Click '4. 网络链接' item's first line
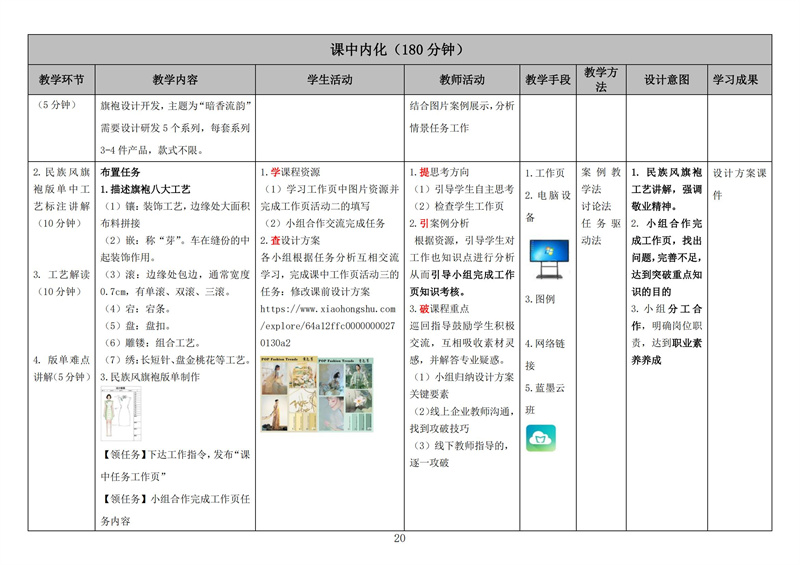800x565 pixels. [545, 343]
